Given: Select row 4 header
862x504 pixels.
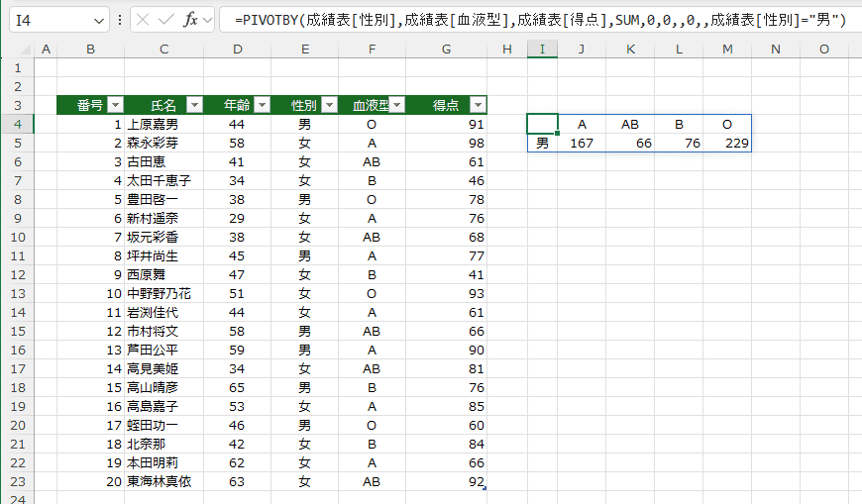Looking at the screenshot, I should (x=18, y=124).
